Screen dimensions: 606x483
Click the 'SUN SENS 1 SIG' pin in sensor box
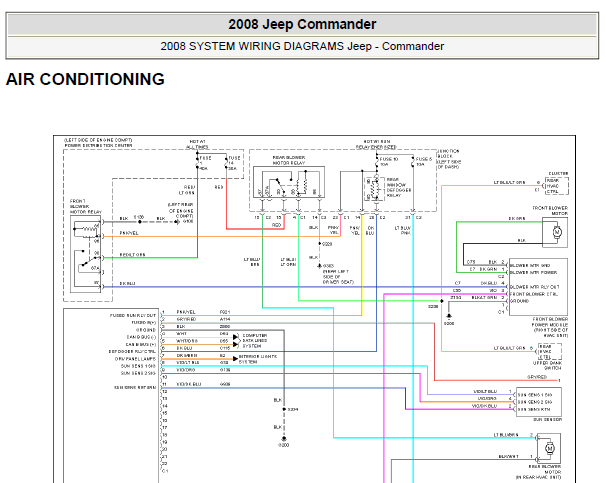[x=535, y=395]
